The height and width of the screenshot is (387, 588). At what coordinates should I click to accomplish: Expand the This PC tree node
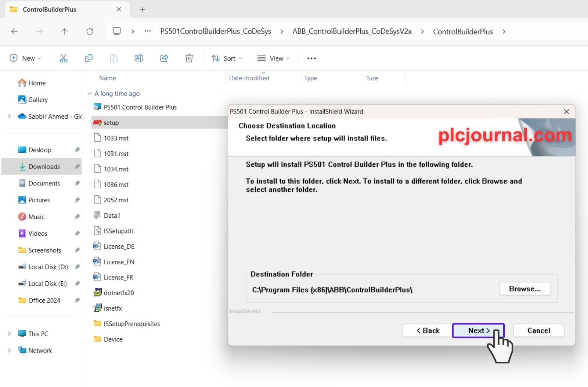9,333
